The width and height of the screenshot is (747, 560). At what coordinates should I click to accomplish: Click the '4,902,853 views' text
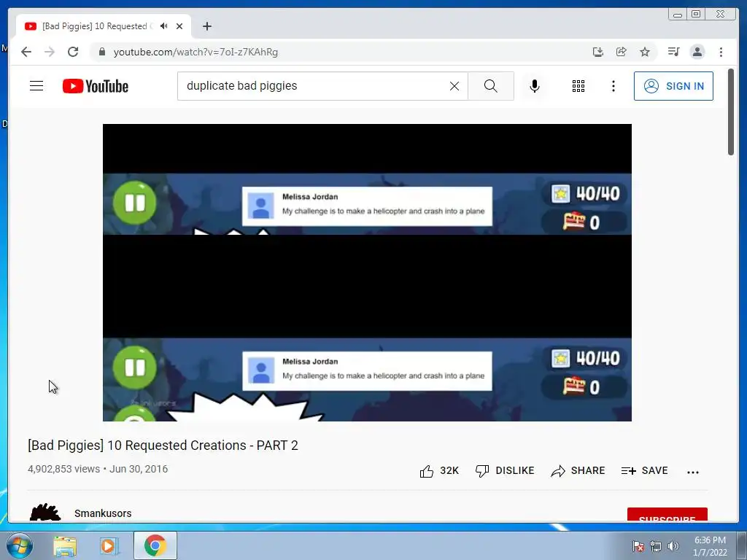point(64,469)
